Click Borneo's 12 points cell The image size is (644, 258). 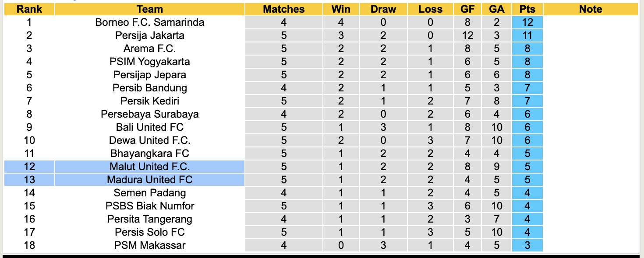pos(527,22)
